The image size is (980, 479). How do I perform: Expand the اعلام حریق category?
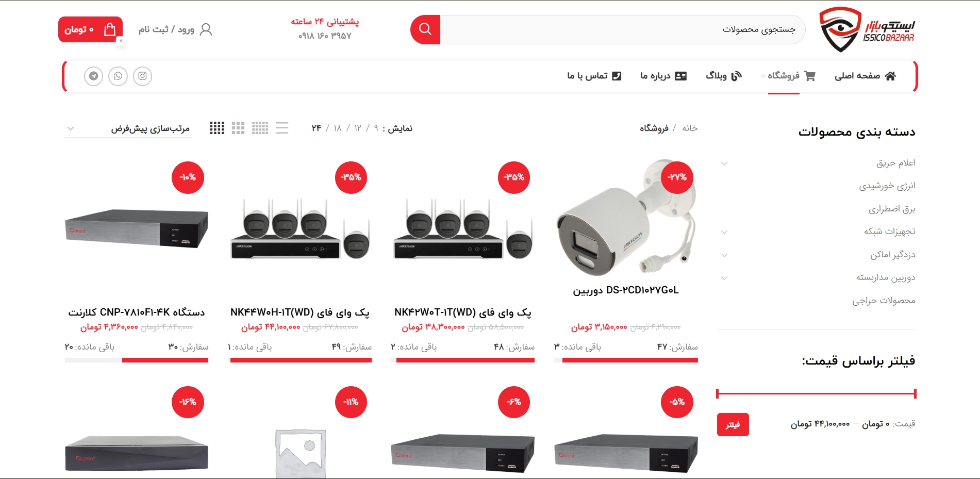point(724,163)
